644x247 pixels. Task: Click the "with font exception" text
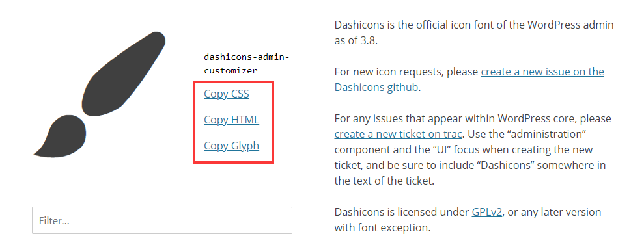point(382,227)
